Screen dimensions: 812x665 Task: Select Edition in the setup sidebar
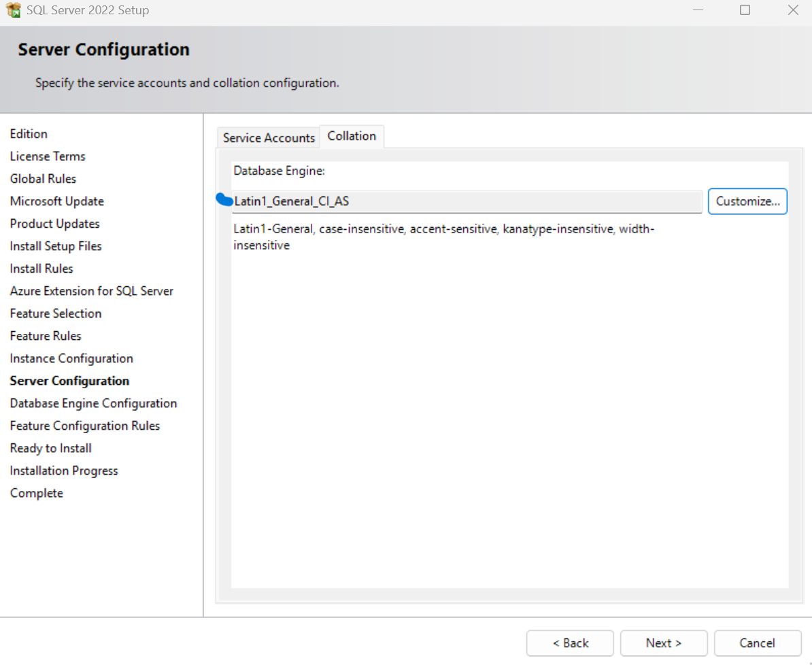tap(29, 133)
